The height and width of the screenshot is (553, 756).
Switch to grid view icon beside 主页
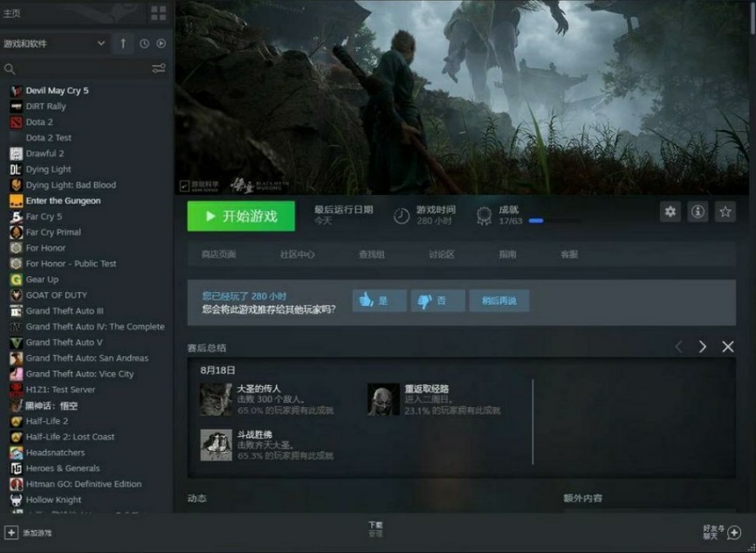coord(158,13)
